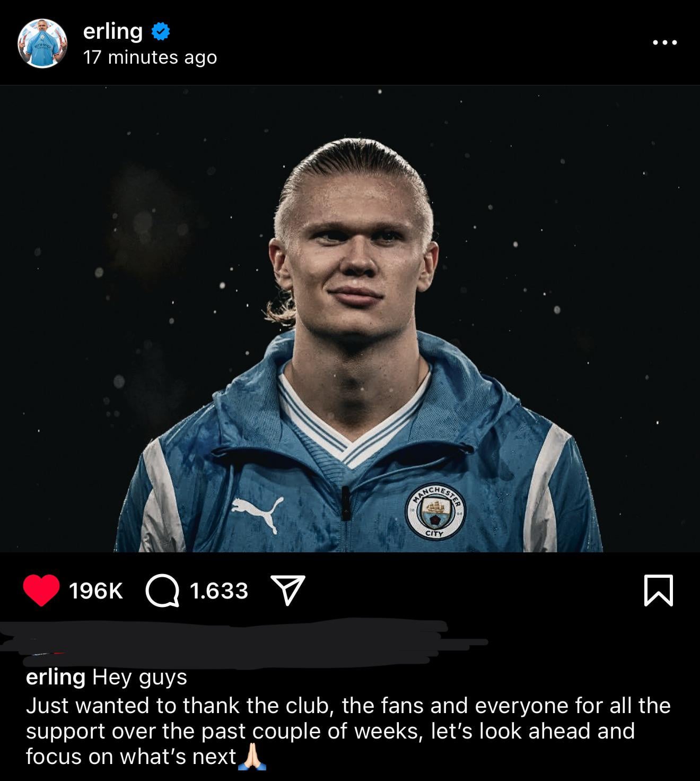The height and width of the screenshot is (781, 700).
Task: View the 196K likes count list
Action: [96, 591]
